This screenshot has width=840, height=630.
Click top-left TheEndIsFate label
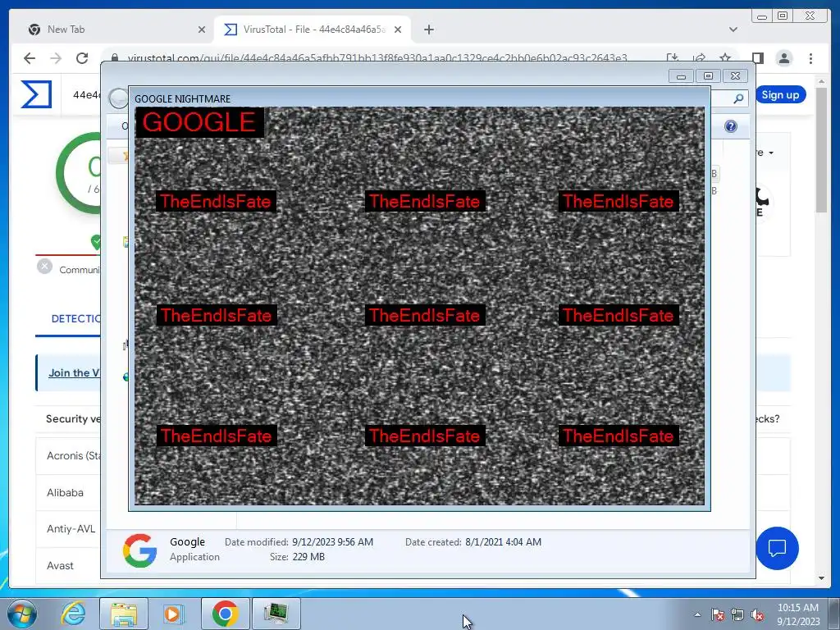click(x=216, y=202)
